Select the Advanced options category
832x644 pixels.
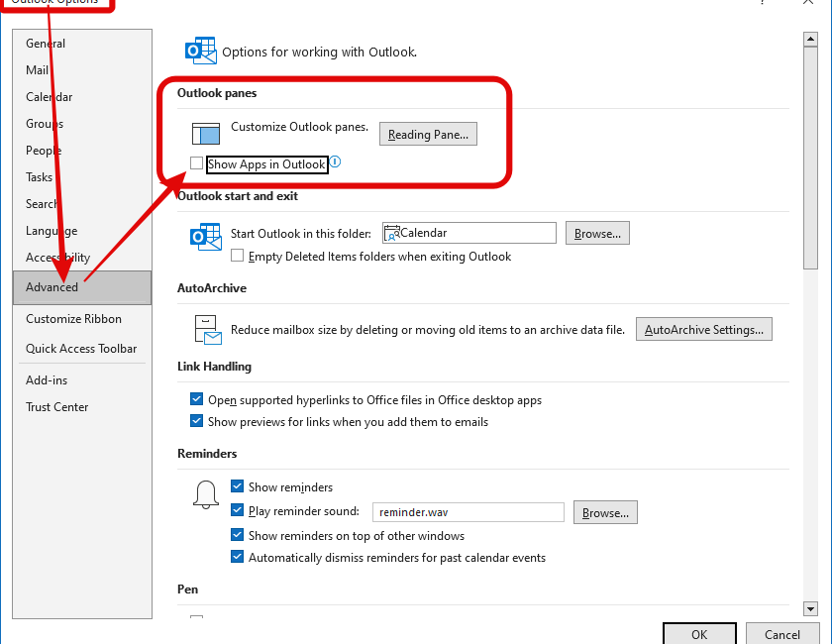coord(82,287)
